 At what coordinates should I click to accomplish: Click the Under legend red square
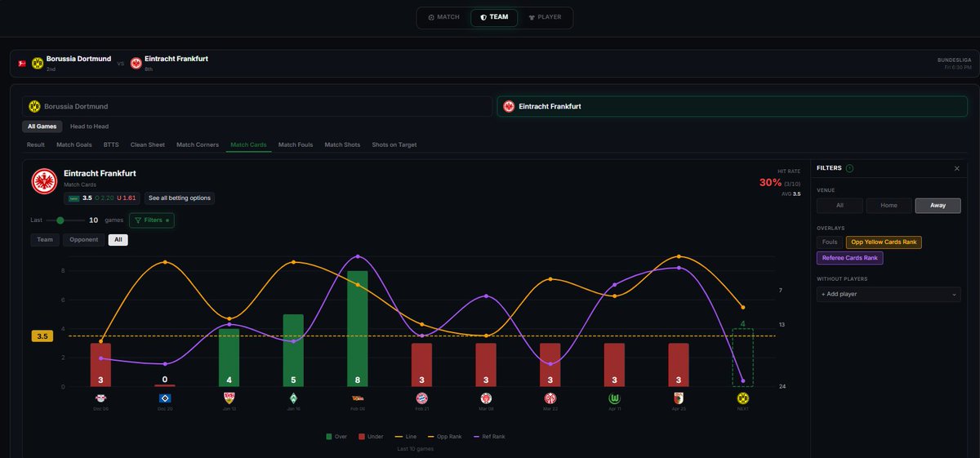[x=363, y=437]
